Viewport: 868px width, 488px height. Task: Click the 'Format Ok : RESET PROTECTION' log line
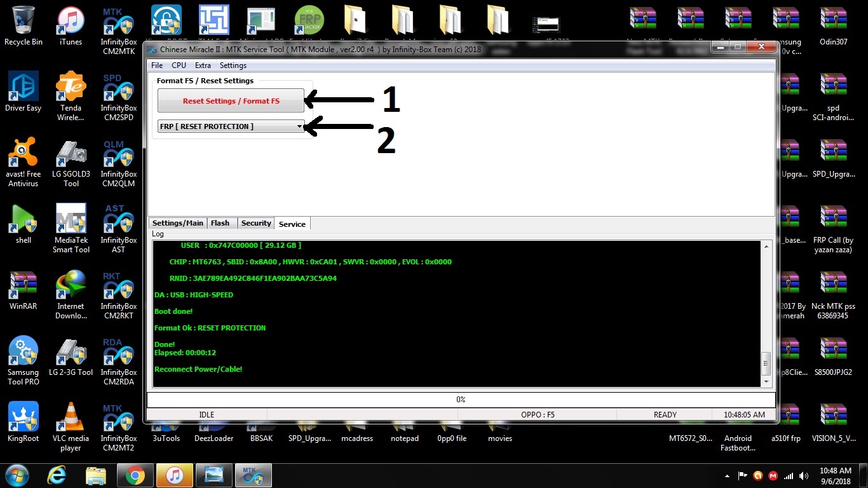click(210, 328)
